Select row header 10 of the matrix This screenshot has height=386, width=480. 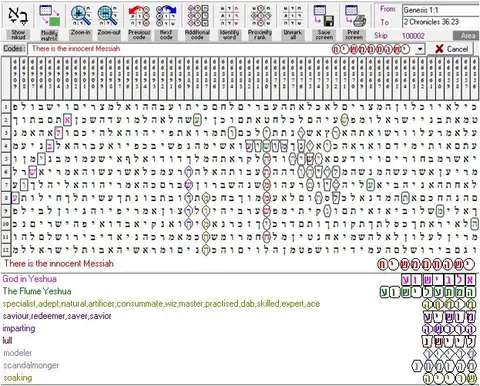(6, 224)
